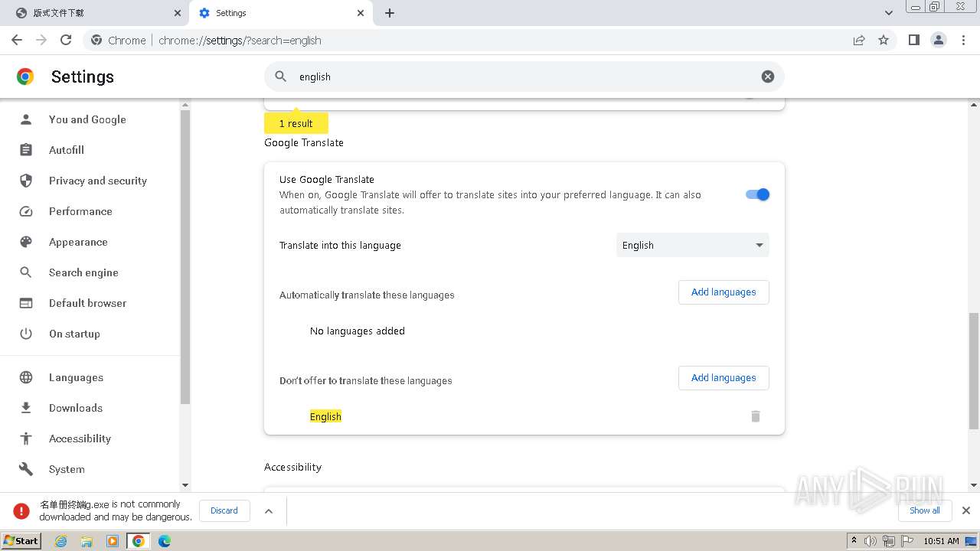Open Chrome three-dot menu

click(964, 40)
